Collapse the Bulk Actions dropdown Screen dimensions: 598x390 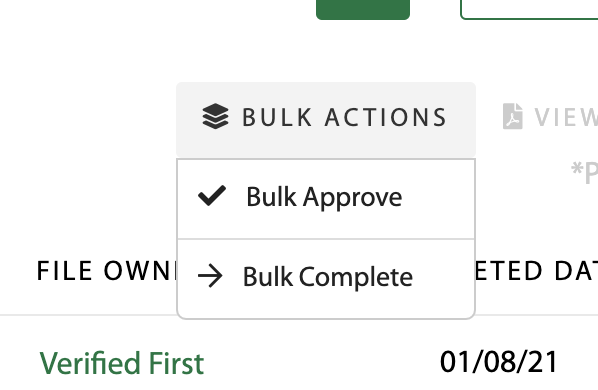(326, 119)
